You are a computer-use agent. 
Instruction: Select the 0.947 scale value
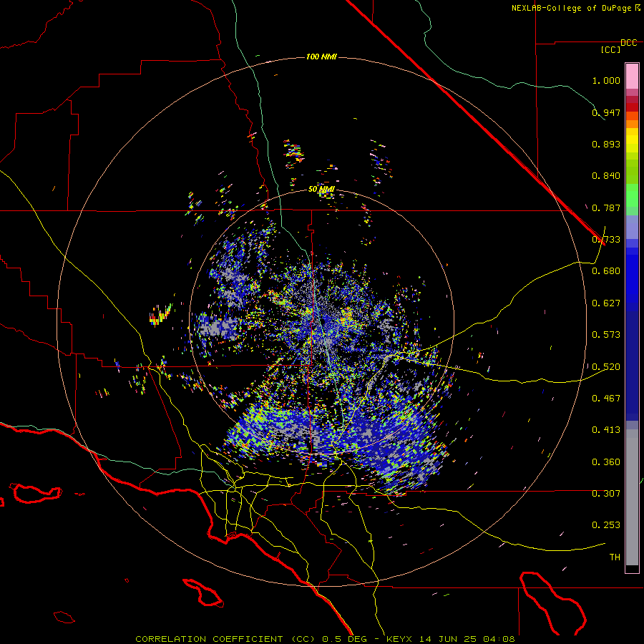coord(606,112)
